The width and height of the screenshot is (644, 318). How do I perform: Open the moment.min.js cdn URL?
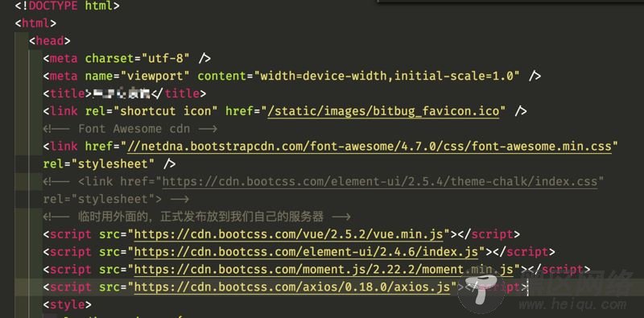[324, 270]
